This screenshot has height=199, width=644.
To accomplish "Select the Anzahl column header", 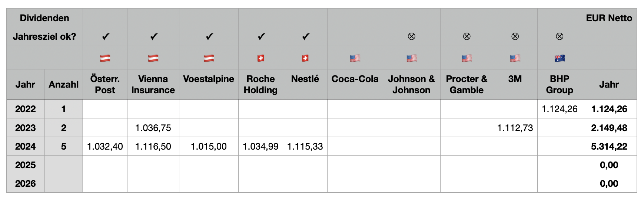I will click(x=63, y=84).
